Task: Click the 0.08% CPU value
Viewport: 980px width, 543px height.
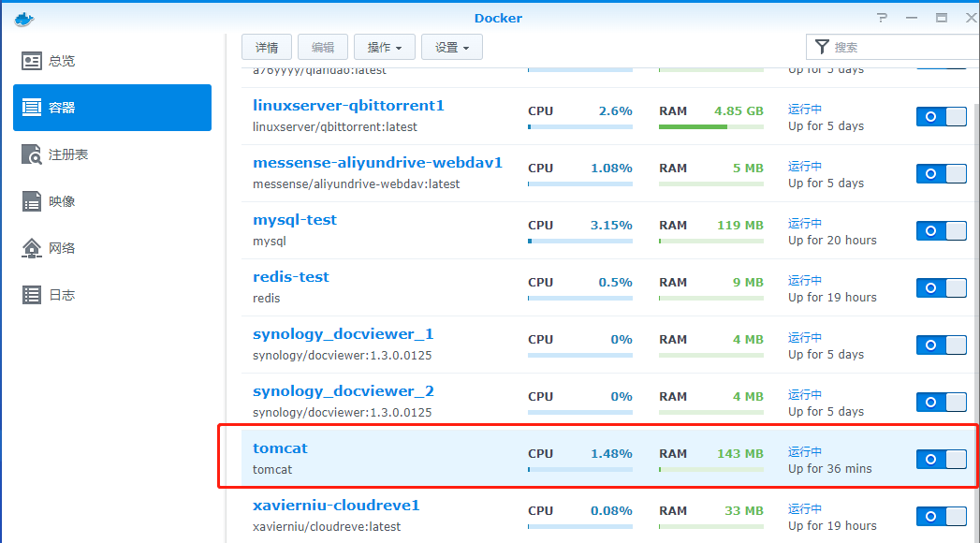Action: coord(611,510)
